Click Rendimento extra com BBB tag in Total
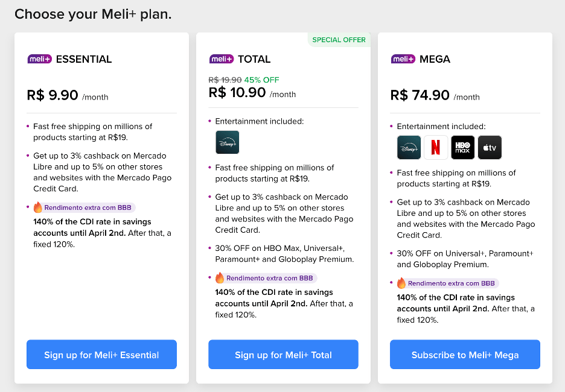This screenshot has width=565, height=392. coord(266,278)
